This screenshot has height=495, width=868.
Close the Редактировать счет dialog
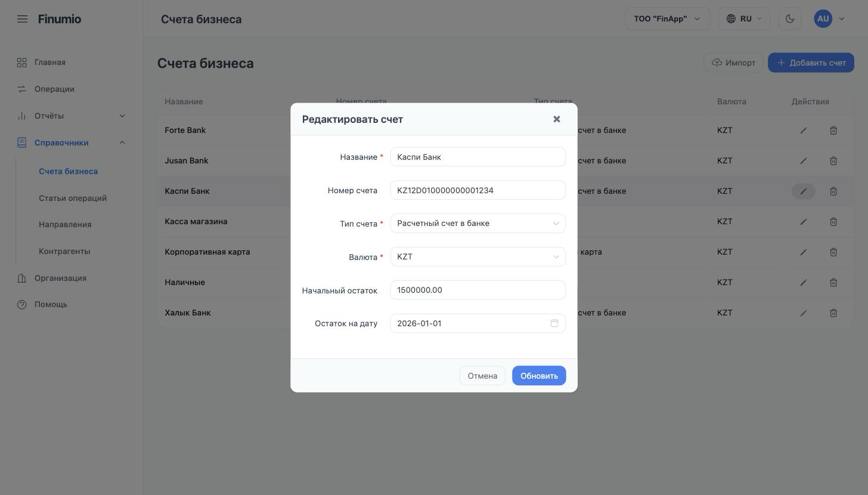coord(556,119)
